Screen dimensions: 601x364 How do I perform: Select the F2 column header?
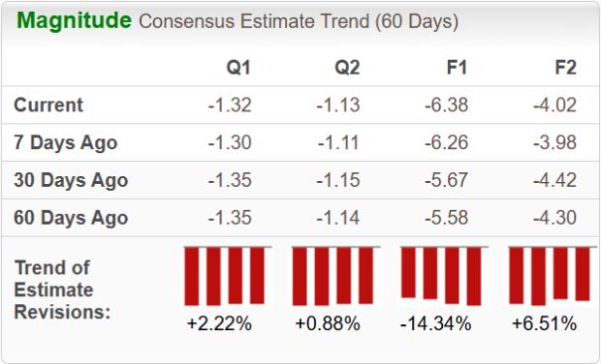tap(565, 68)
